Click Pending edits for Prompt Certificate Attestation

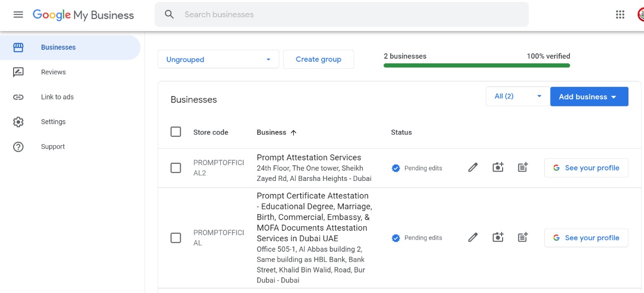click(x=423, y=238)
